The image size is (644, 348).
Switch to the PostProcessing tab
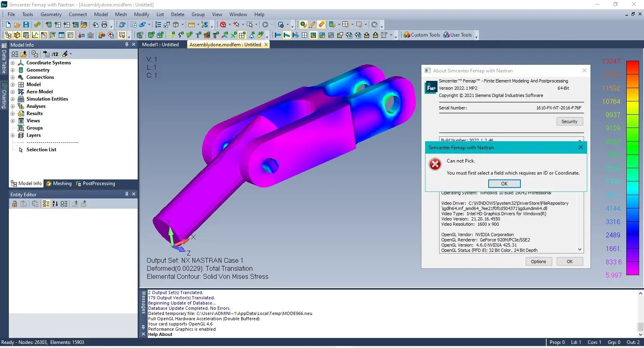[x=95, y=183]
